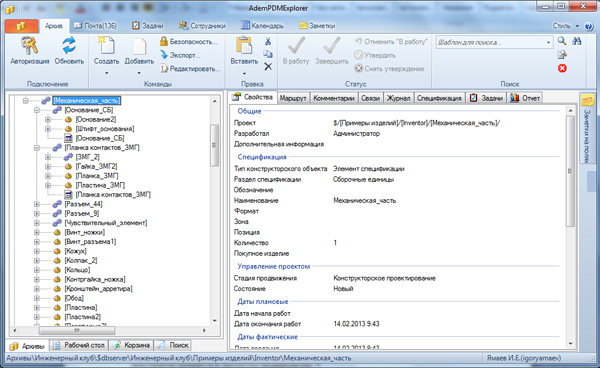Collapse the [Планка контактов_ЗМГ] assembly node
Screen dimensions: 600x368
[37, 148]
